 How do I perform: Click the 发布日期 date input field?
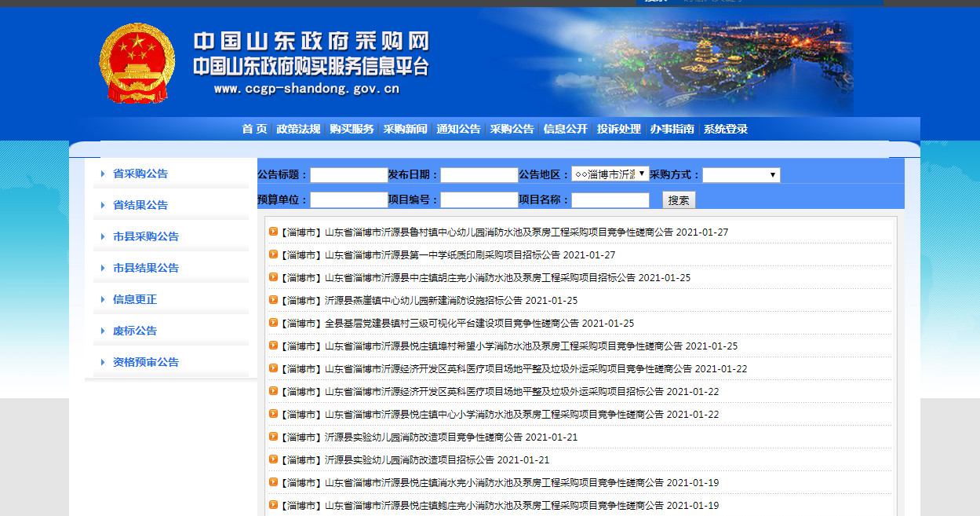point(479,175)
